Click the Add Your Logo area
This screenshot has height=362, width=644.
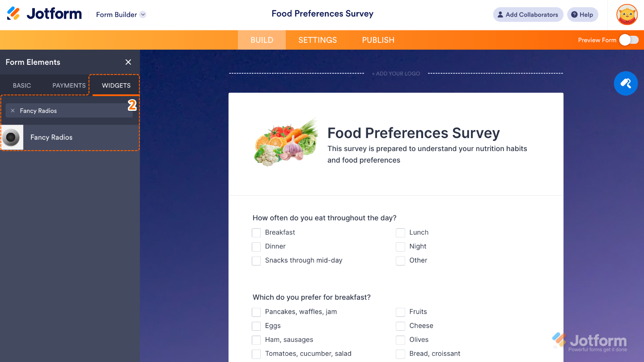pos(396,74)
